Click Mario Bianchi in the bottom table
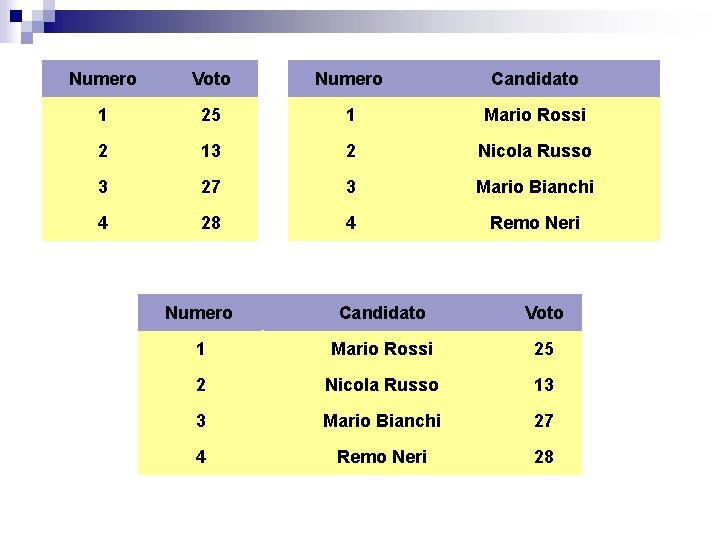The width and height of the screenshot is (720, 540). [382, 421]
